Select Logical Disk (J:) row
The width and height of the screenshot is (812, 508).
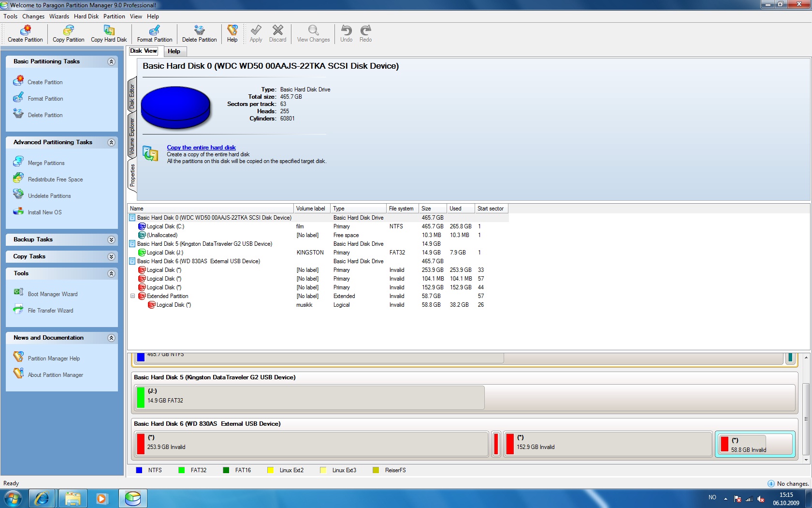click(318, 253)
